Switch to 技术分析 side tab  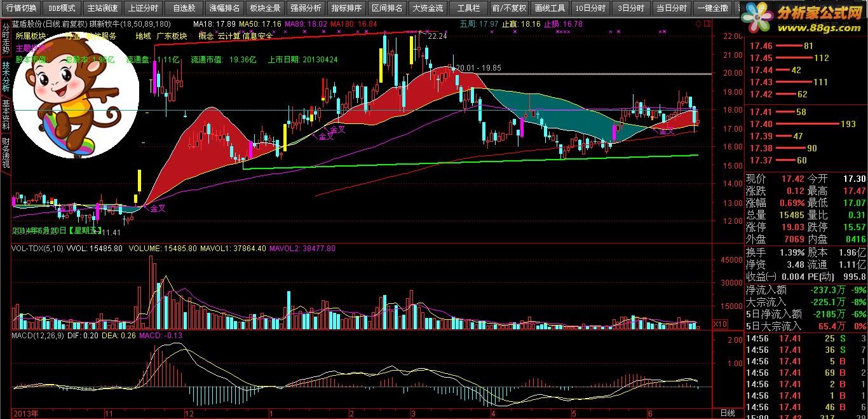[x=6, y=78]
